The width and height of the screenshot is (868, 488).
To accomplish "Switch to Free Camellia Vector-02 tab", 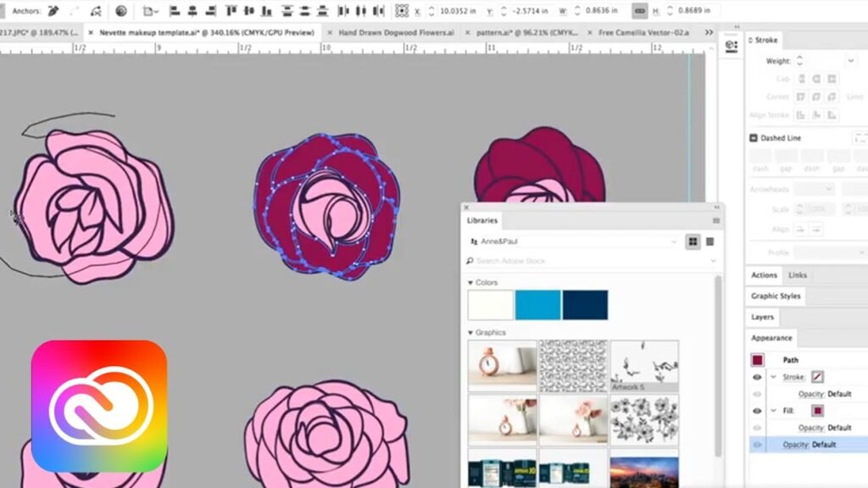I will coord(644,33).
